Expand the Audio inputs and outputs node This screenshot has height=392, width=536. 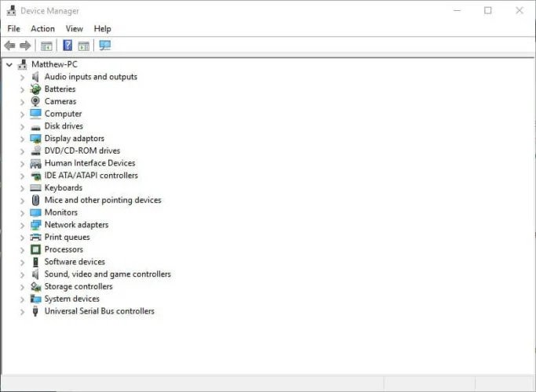23,78
